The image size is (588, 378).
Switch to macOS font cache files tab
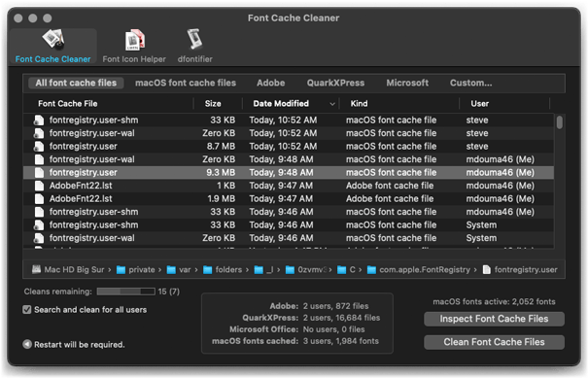click(186, 83)
